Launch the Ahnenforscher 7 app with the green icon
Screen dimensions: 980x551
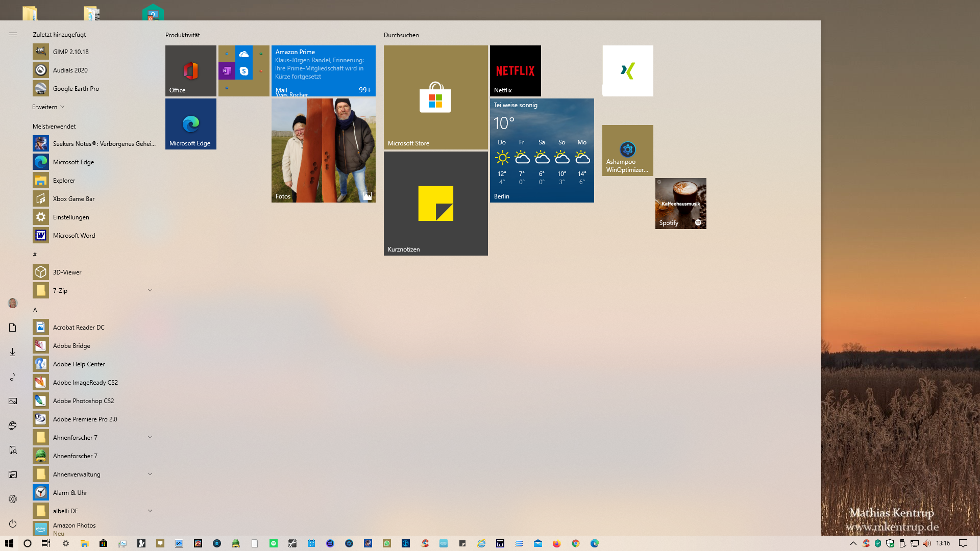click(94, 456)
